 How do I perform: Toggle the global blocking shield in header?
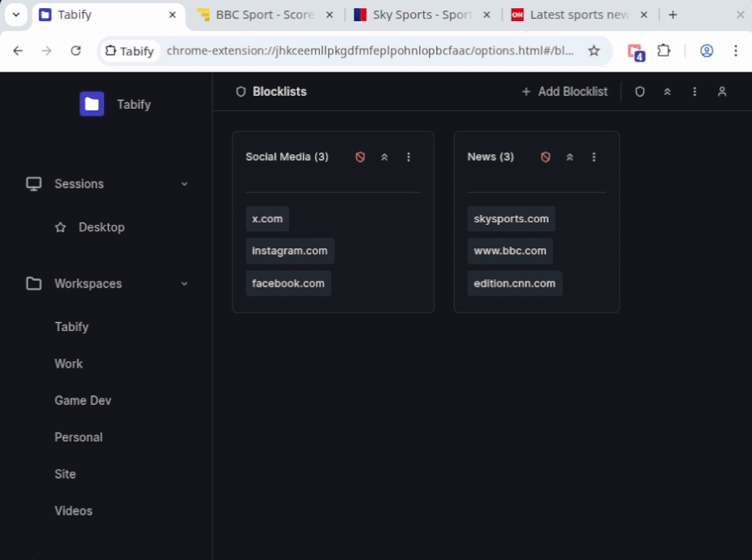pyautogui.click(x=640, y=92)
